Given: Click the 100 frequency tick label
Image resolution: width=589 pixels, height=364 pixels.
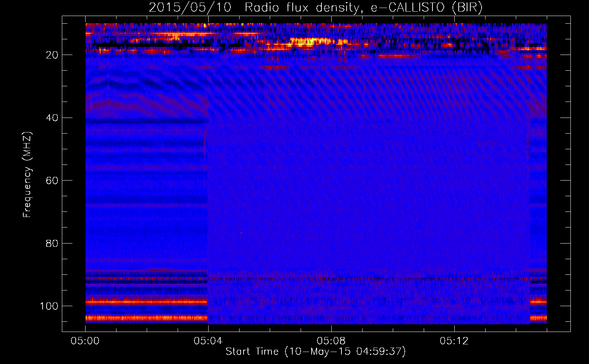Looking at the screenshot, I should click(x=49, y=306).
